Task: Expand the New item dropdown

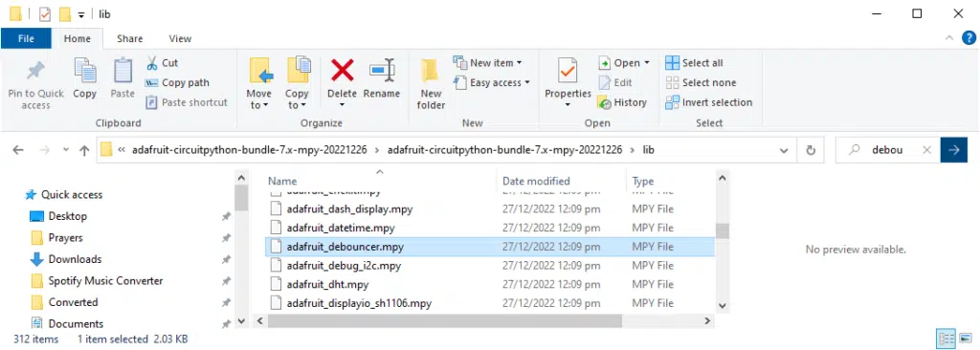Action: 520,63
